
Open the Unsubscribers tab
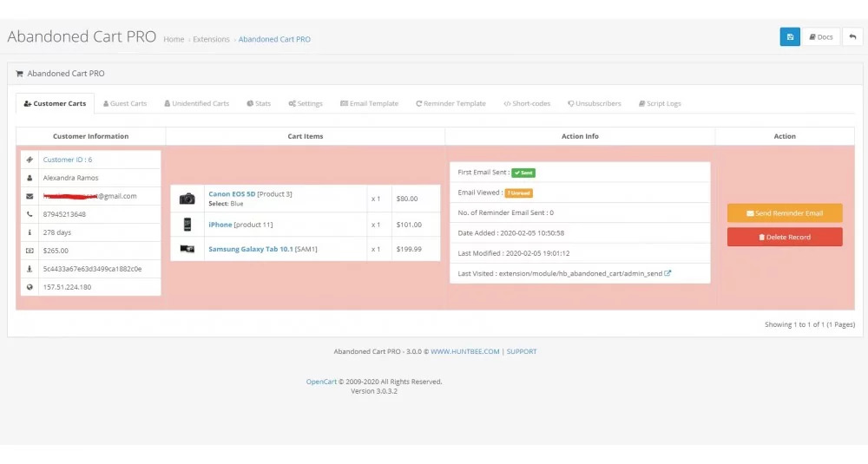coord(595,104)
